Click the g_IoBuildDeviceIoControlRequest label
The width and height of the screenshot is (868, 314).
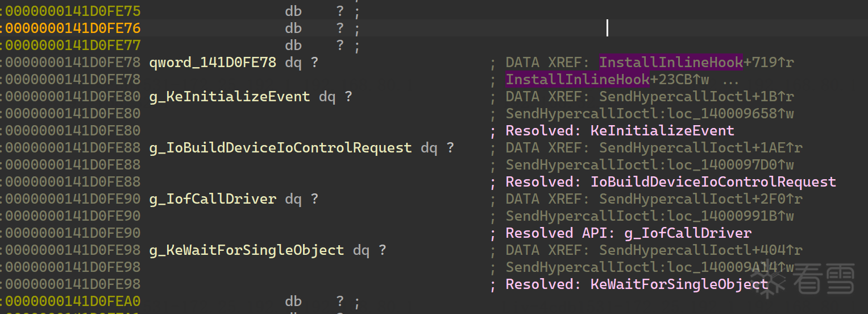click(280, 148)
